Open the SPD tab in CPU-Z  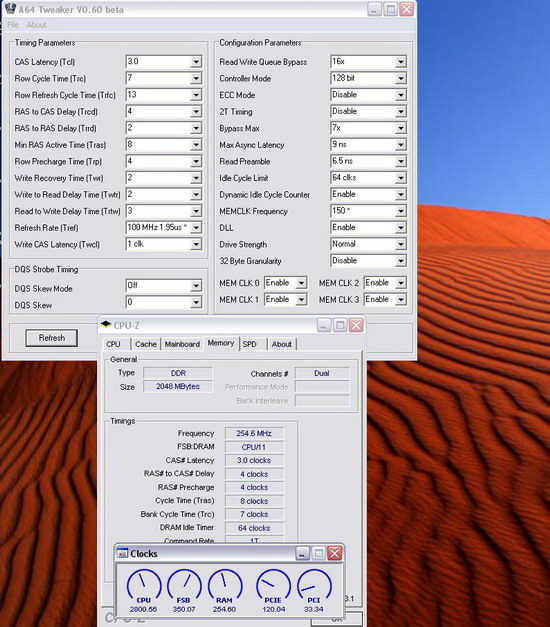coord(250,344)
